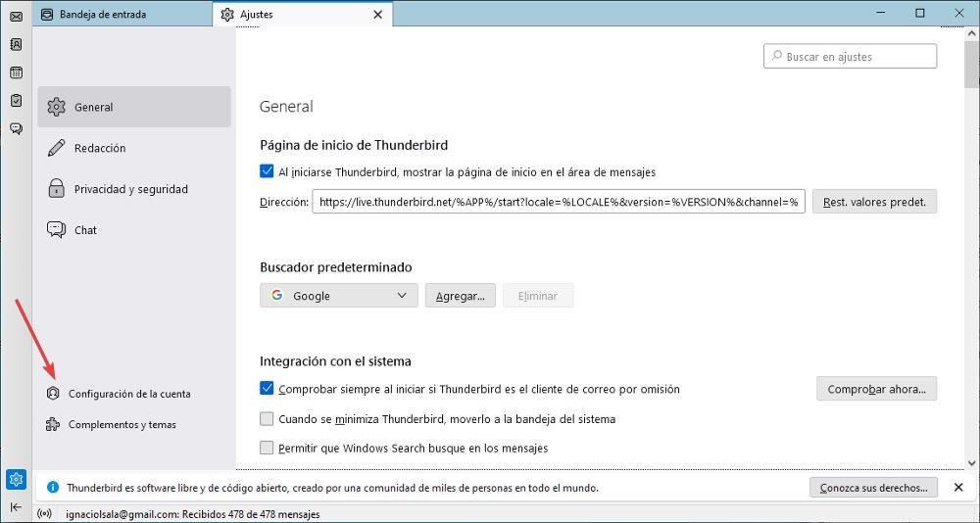
Task: Open the General settings category
Action: point(134,107)
